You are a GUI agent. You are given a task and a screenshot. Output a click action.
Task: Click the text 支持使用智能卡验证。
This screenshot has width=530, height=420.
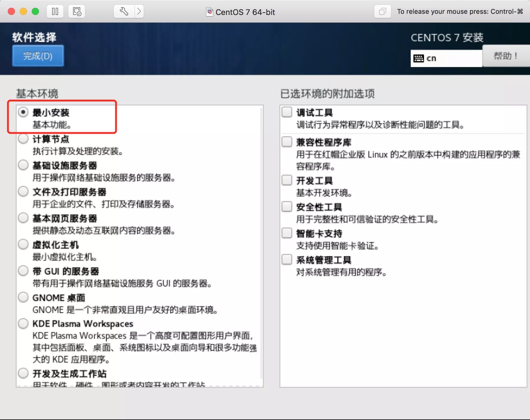(x=338, y=246)
